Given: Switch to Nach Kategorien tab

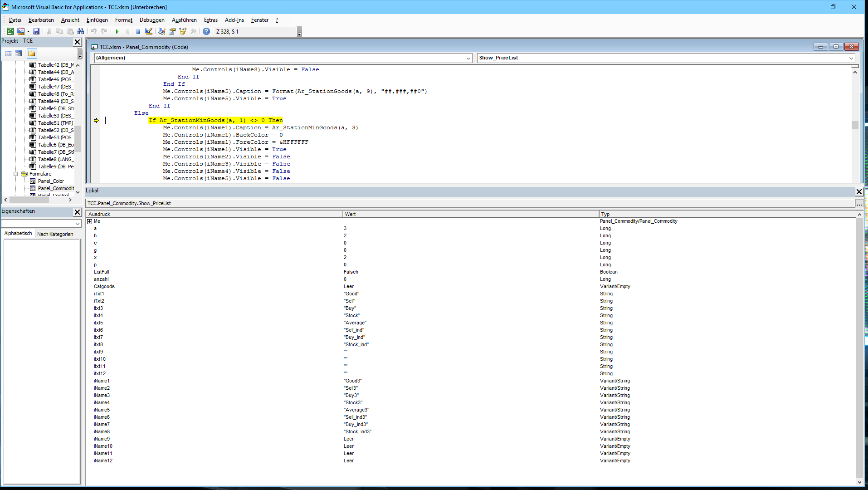Looking at the screenshot, I should (x=55, y=234).
